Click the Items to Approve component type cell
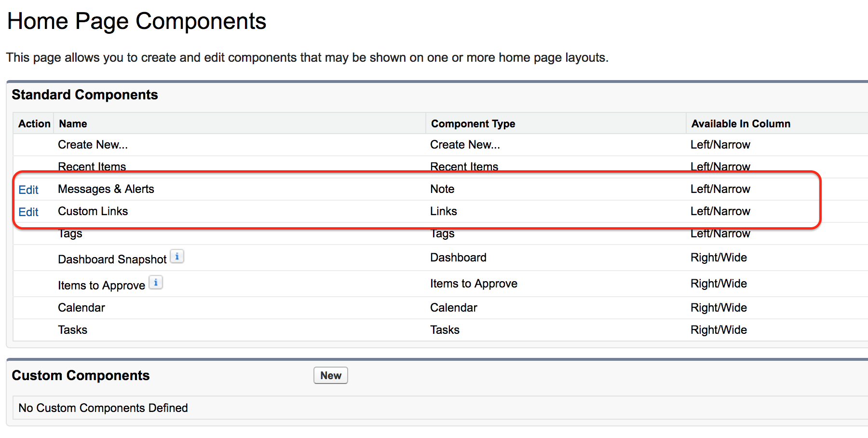The image size is (868, 438). click(474, 284)
